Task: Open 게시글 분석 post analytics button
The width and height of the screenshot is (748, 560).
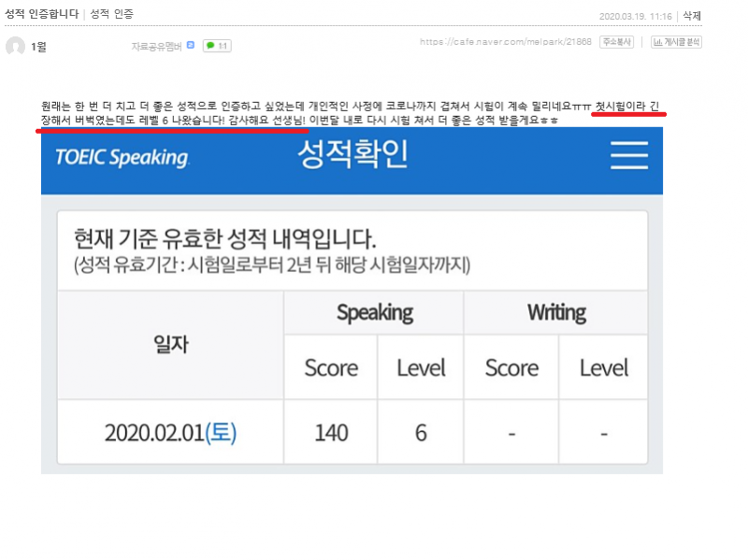Action: click(x=676, y=42)
